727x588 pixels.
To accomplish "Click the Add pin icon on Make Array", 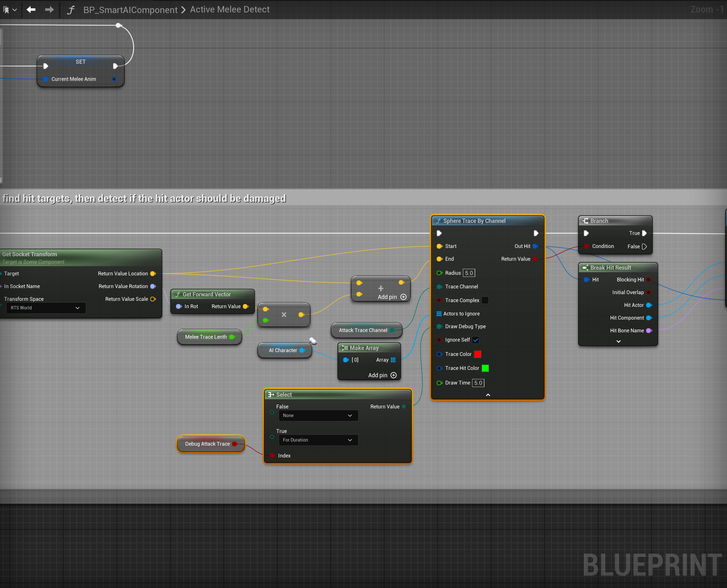I will [393, 375].
